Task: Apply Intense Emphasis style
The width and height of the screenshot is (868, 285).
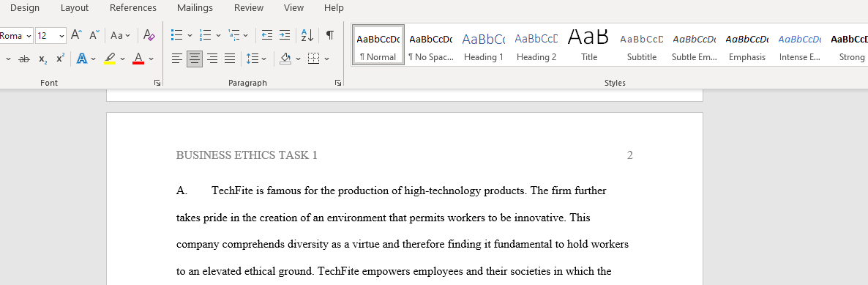Action: [x=799, y=45]
